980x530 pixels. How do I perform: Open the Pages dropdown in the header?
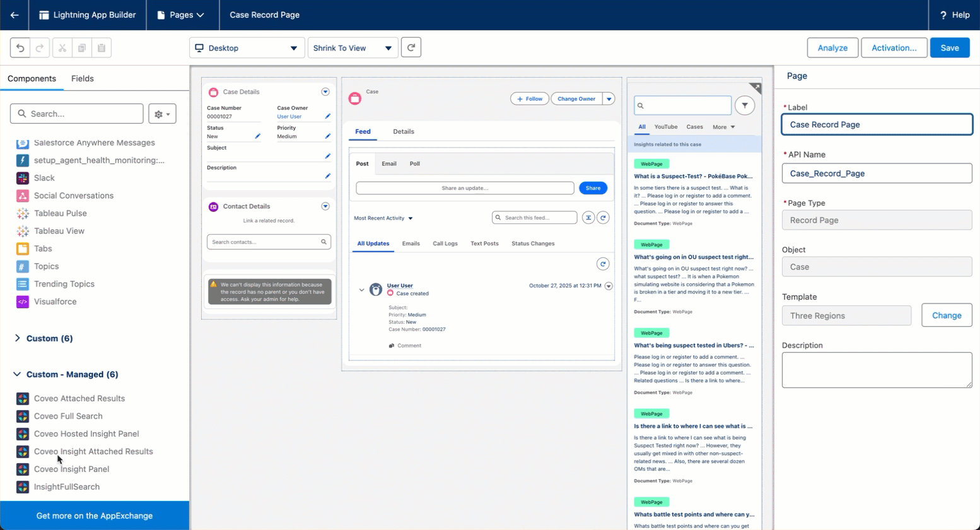(x=182, y=15)
